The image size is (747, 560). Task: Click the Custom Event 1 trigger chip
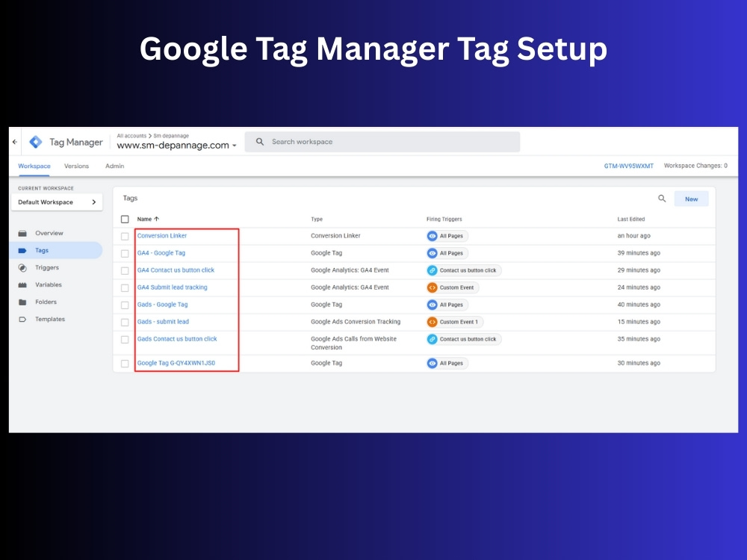pyautogui.click(x=455, y=321)
